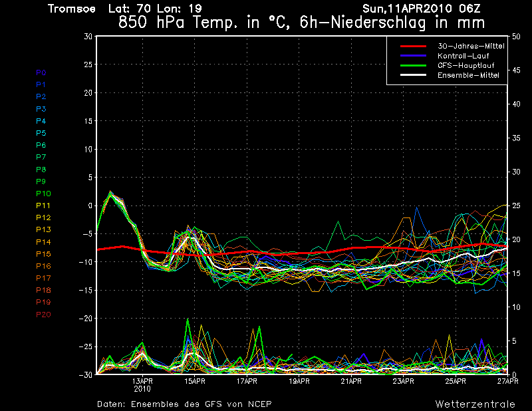Viewport: 532px width, 411px height.
Task: Click the 13APR 2010 date axis label
Action: tap(142, 384)
